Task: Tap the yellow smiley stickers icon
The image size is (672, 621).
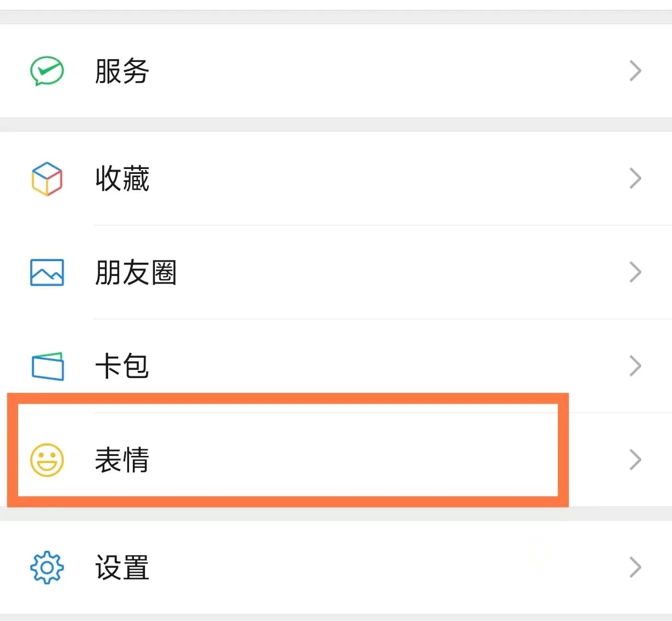Action: 47,460
